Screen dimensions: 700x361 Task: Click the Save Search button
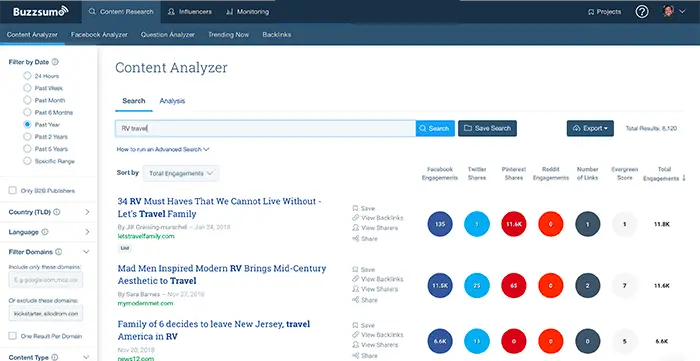[488, 129]
